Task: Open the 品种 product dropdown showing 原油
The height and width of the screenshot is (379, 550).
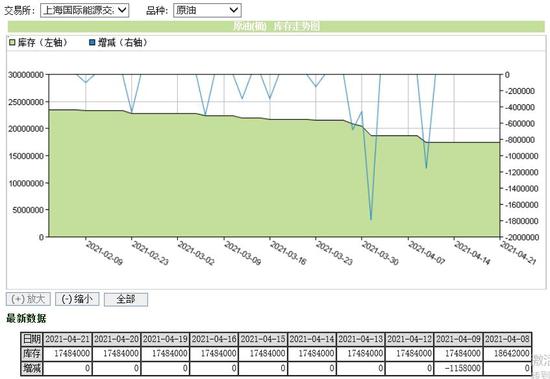Action: tap(207, 11)
